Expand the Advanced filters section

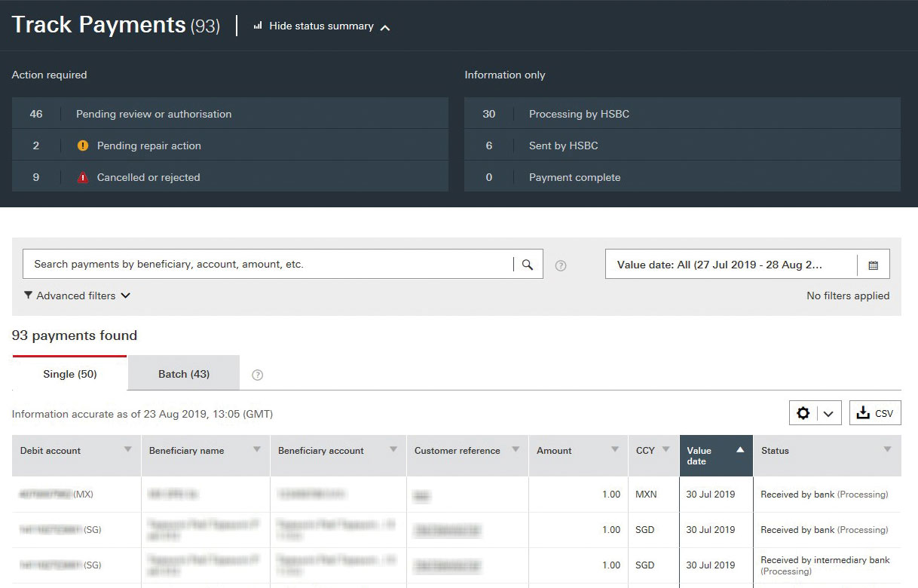pyautogui.click(x=77, y=296)
